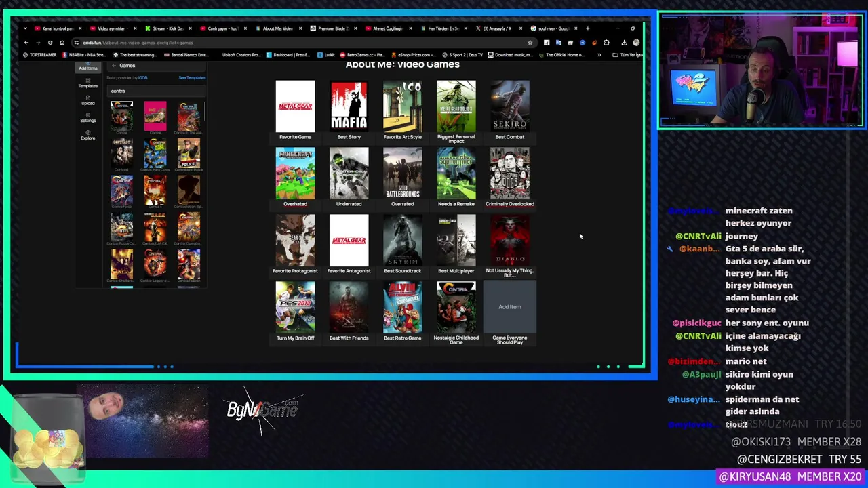Image resolution: width=868 pixels, height=488 pixels.
Task: Select the first Contra cover in results
Action: (x=121, y=116)
